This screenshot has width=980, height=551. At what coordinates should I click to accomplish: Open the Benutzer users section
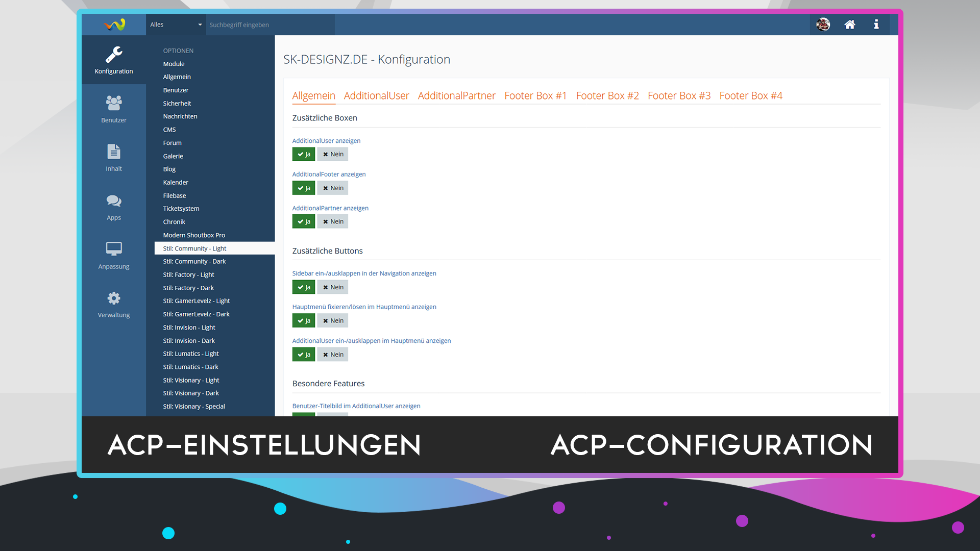click(113, 109)
